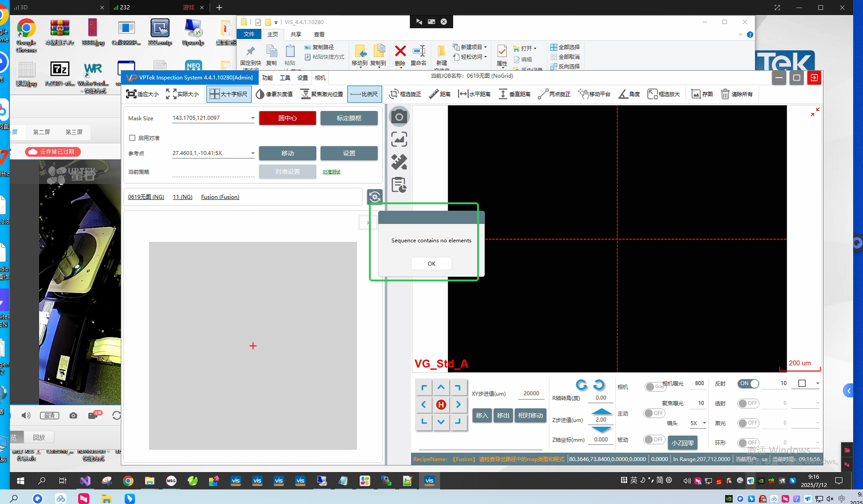Image resolution: width=863 pixels, height=504 pixels.
Task: Open the 打开 dropdown in the Explorer window
Action: 525,48
